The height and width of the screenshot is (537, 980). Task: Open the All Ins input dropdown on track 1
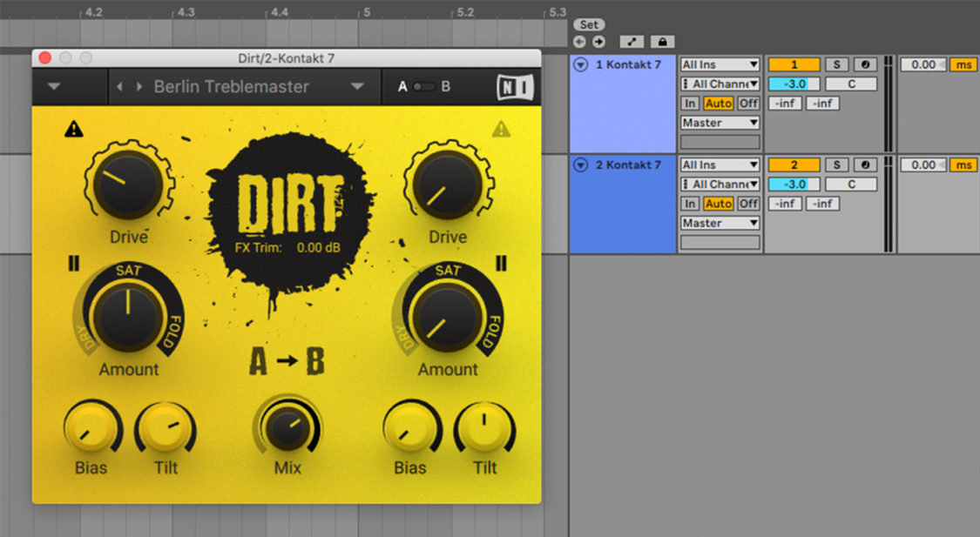point(719,64)
